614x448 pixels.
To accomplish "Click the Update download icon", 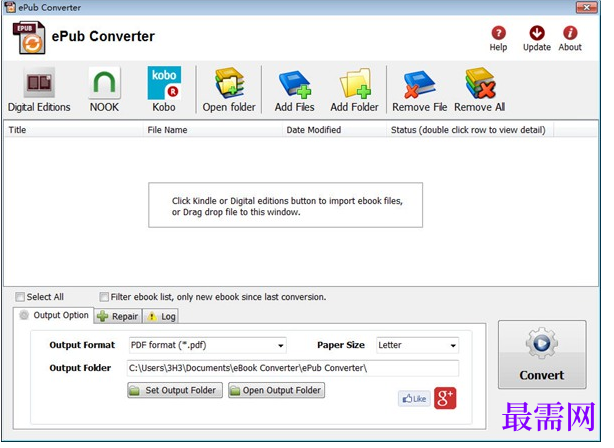I will 536,33.
